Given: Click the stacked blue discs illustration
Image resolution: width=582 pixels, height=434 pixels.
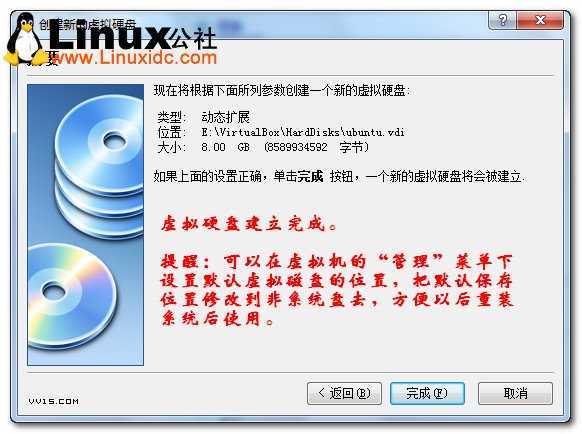Looking at the screenshot, I should click(x=99, y=165).
